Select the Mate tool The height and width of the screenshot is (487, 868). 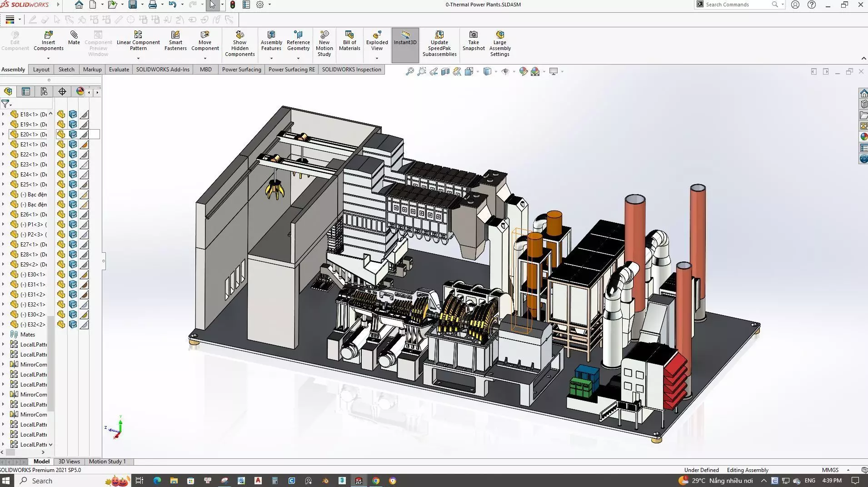pyautogui.click(x=74, y=38)
